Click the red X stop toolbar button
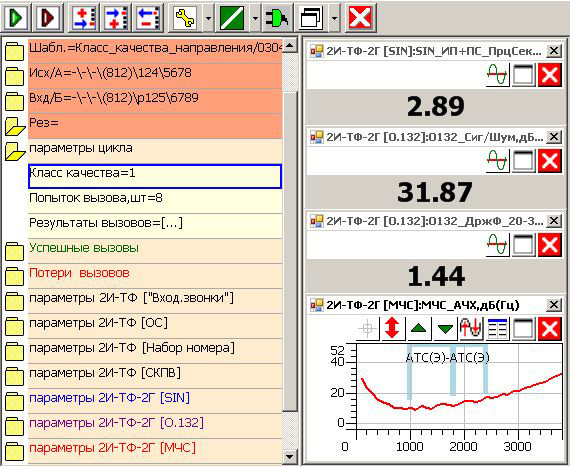The width and height of the screenshot is (570, 467). pyautogui.click(x=360, y=17)
